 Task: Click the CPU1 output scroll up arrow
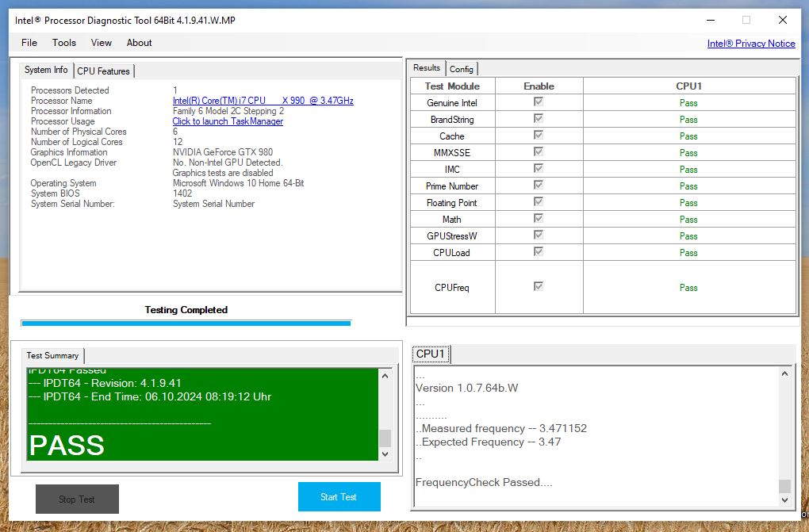coord(784,373)
